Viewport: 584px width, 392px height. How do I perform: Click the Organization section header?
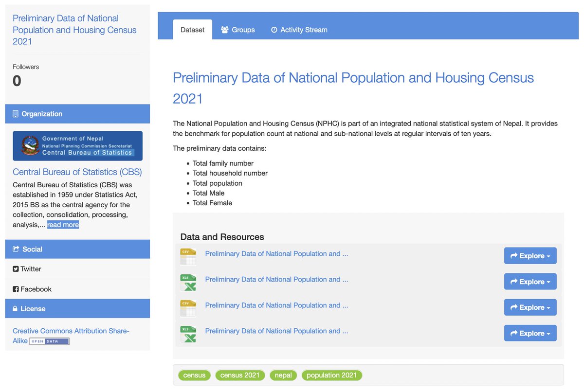point(77,114)
